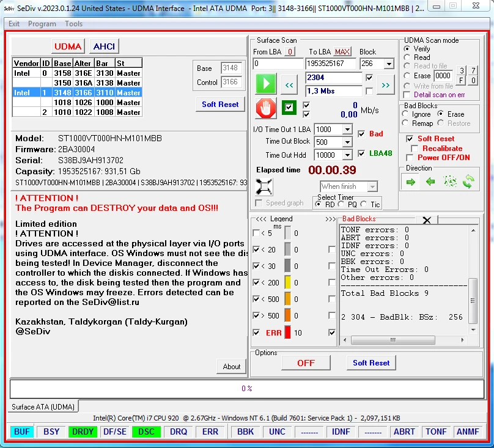
Task: Choose the random scan direction icon
Action: pos(450,182)
